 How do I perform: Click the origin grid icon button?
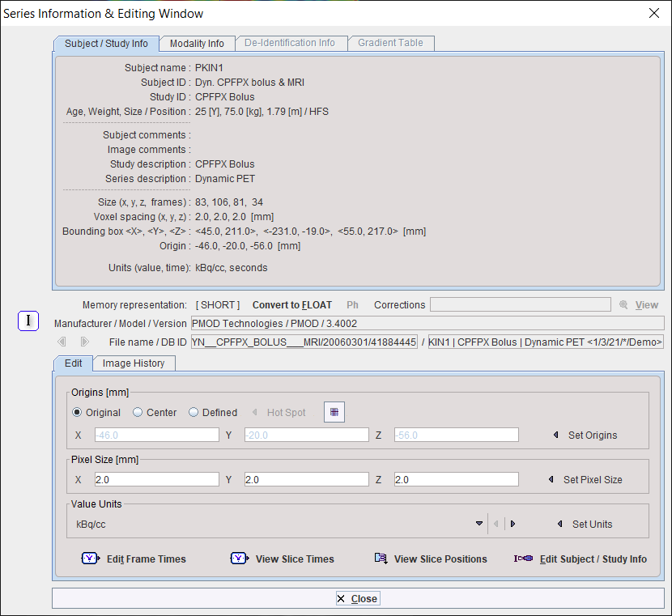(x=334, y=412)
